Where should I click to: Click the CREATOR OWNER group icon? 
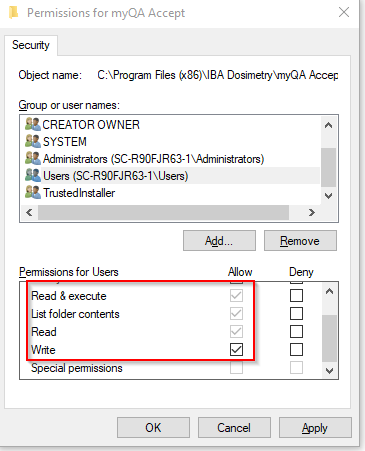33,124
